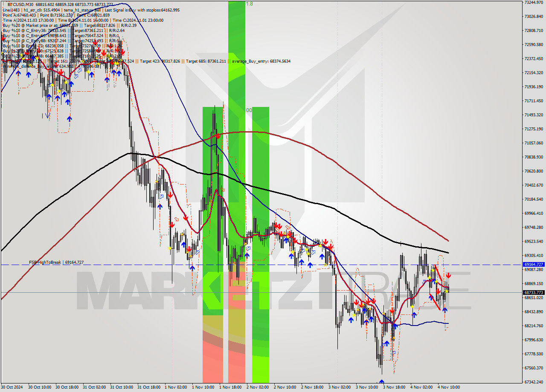Click the 71711.470 price axis label
Image resolution: width=546 pixels, height=392 pixels.
click(x=534, y=101)
